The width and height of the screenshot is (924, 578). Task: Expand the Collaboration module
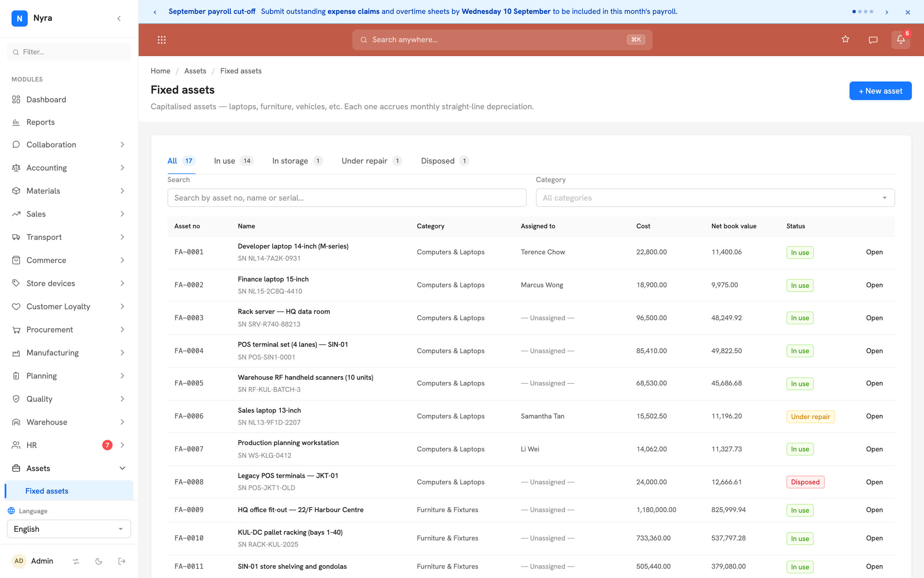[69, 144]
